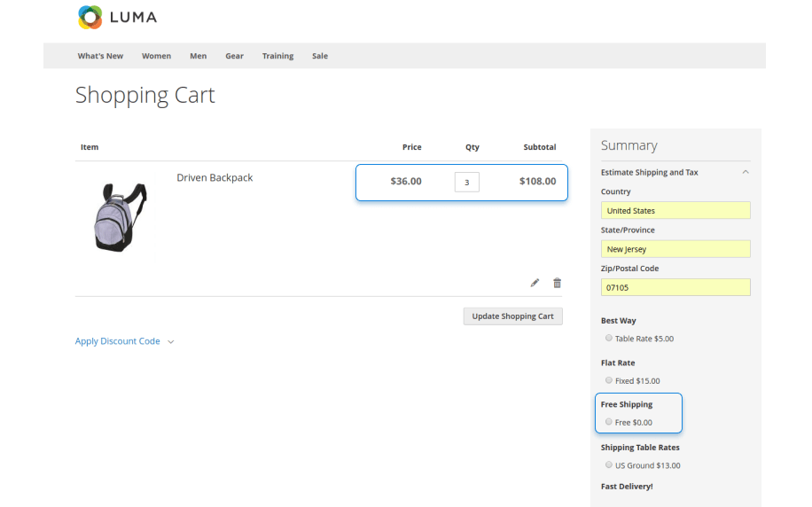Select the Table Rate $5.00 shipping option

(609, 338)
